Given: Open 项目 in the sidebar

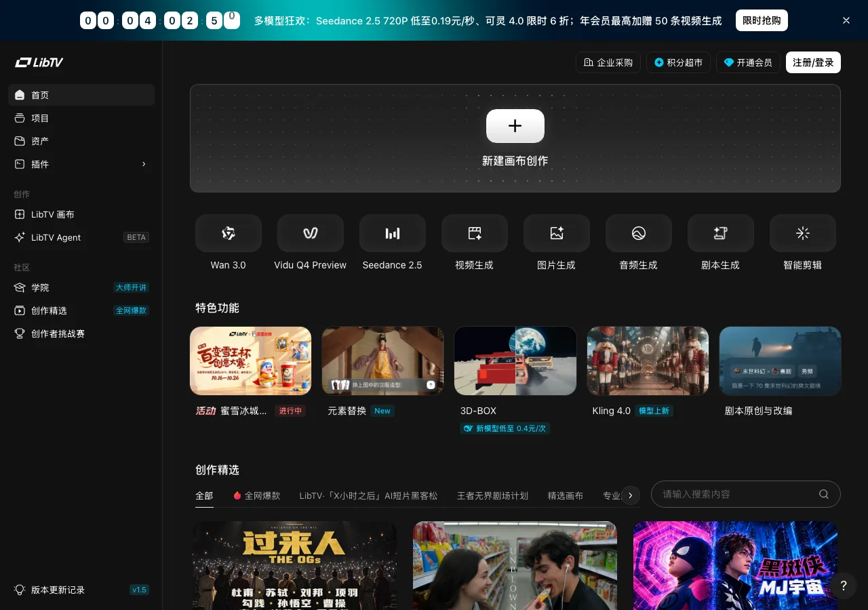Looking at the screenshot, I should [x=81, y=118].
